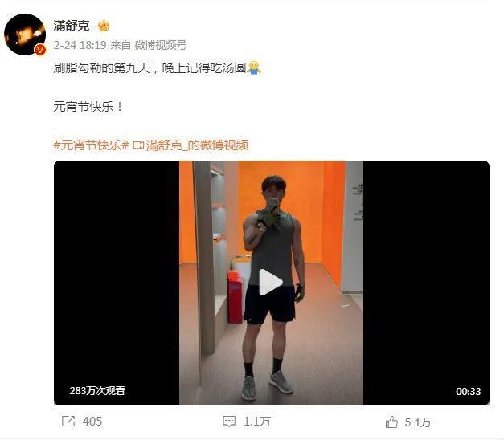Image resolution: width=504 pixels, height=440 pixels.
Task: Open the 滿舒克_的微博视频 link
Action: pos(197,145)
